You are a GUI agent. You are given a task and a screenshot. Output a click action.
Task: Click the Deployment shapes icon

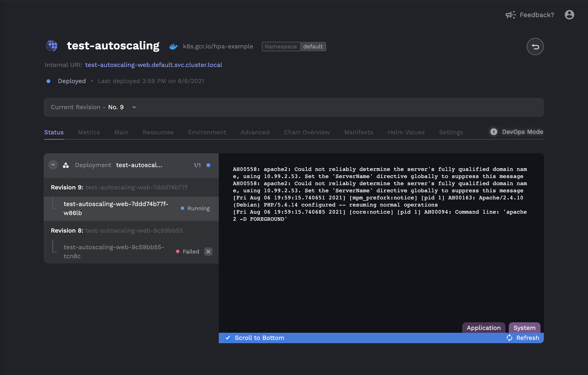(x=66, y=165)
